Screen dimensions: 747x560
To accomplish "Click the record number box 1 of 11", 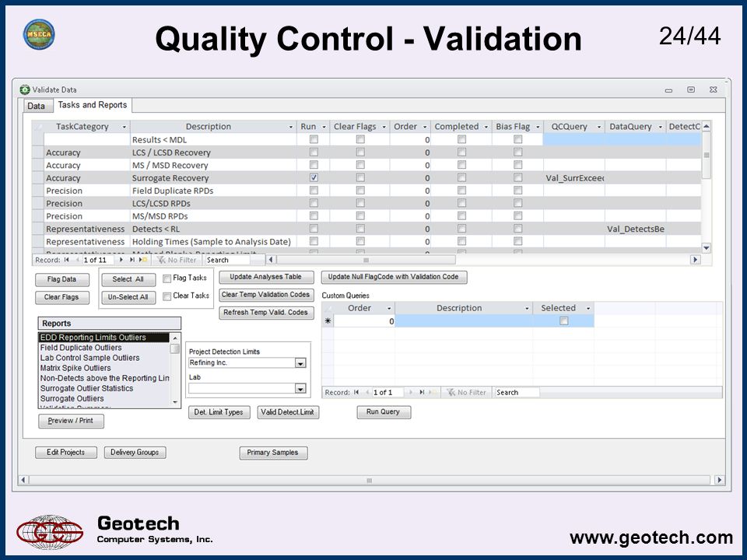I will (x=98, y=260).
